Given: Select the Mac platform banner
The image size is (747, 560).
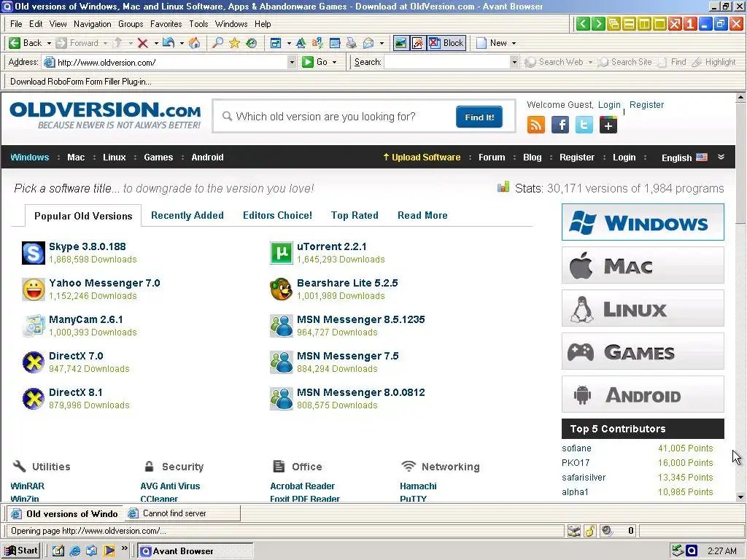Looking at the screenshot, I should pyautogui.click(x=643, y=265).
